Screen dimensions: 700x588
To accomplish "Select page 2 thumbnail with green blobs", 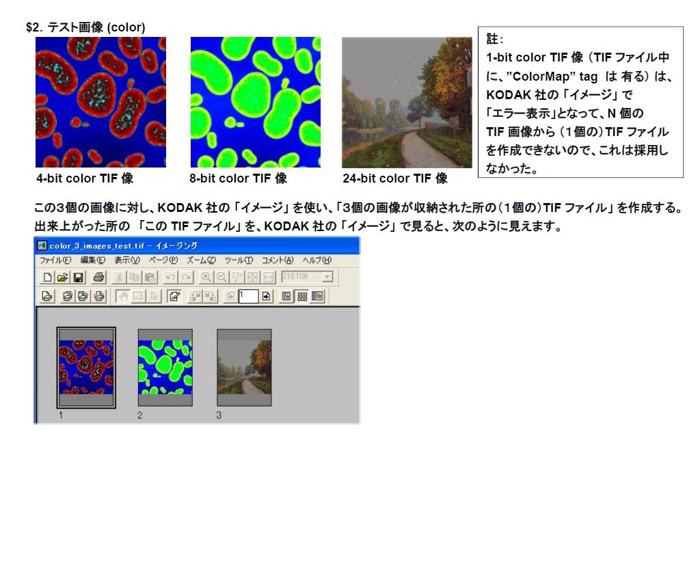I will coord(165,367).
